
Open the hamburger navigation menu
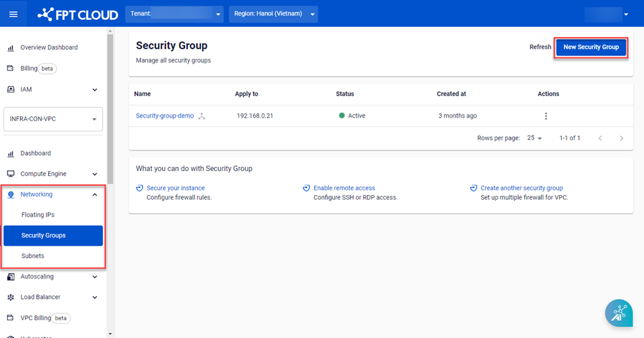coord(14,14)
